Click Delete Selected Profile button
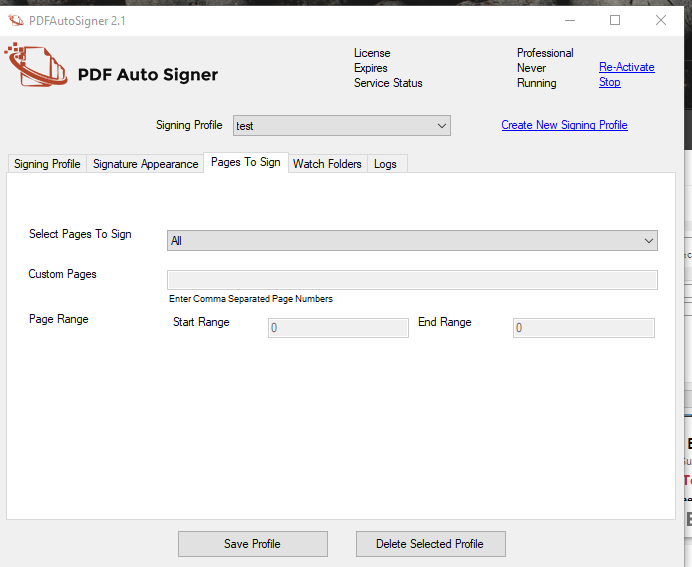The height and width of the screenshot is (567, 692). tap(431, 544)
